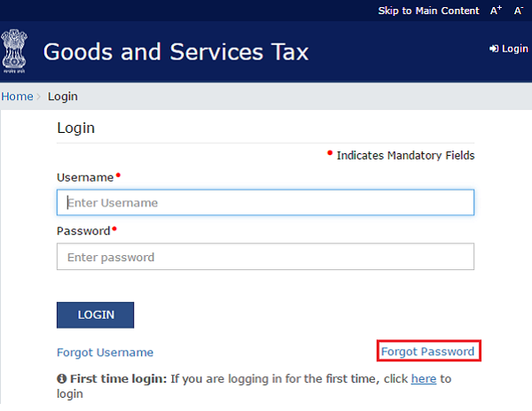Open the Forgot Password link
Image resolution: width=532 pixels, height=411 pixels.
click(427, 352)
